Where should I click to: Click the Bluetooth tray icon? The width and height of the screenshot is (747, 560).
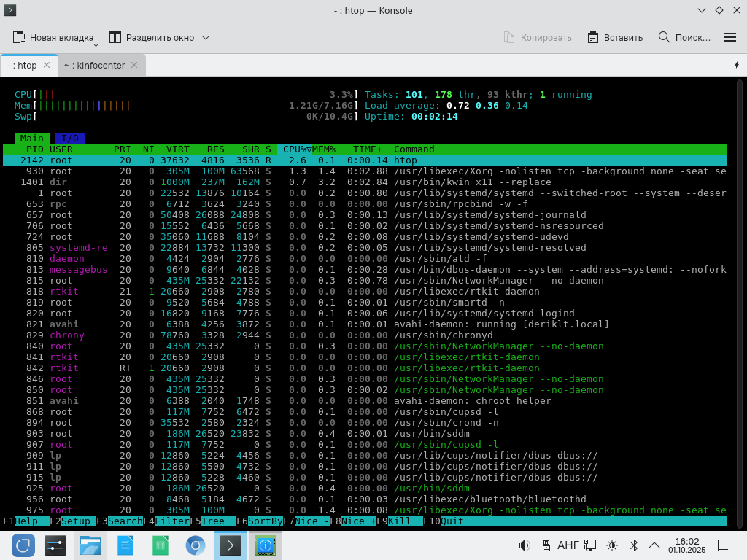click(634, 545)
